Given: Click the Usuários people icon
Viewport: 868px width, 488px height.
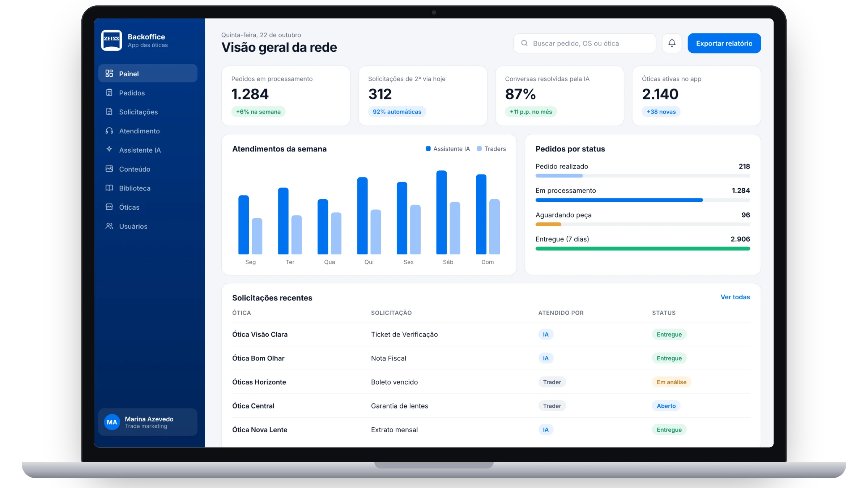Looking at the screenshot, I should tap(109, 226).
